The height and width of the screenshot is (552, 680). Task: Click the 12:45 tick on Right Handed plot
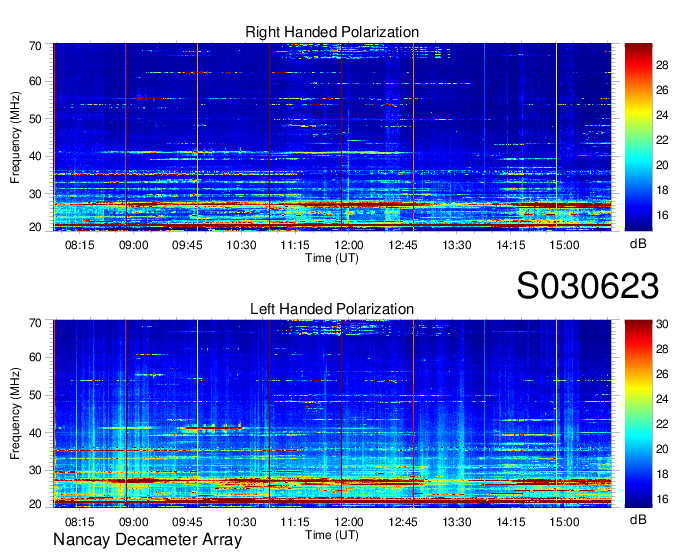403,245
